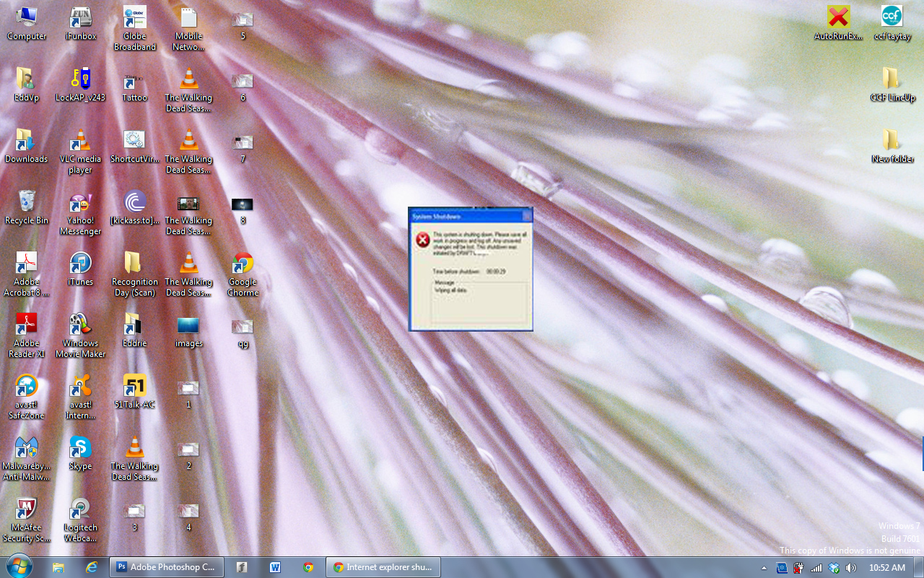Open the Windows Start menu
924x578 pixels.
[19, 566]
